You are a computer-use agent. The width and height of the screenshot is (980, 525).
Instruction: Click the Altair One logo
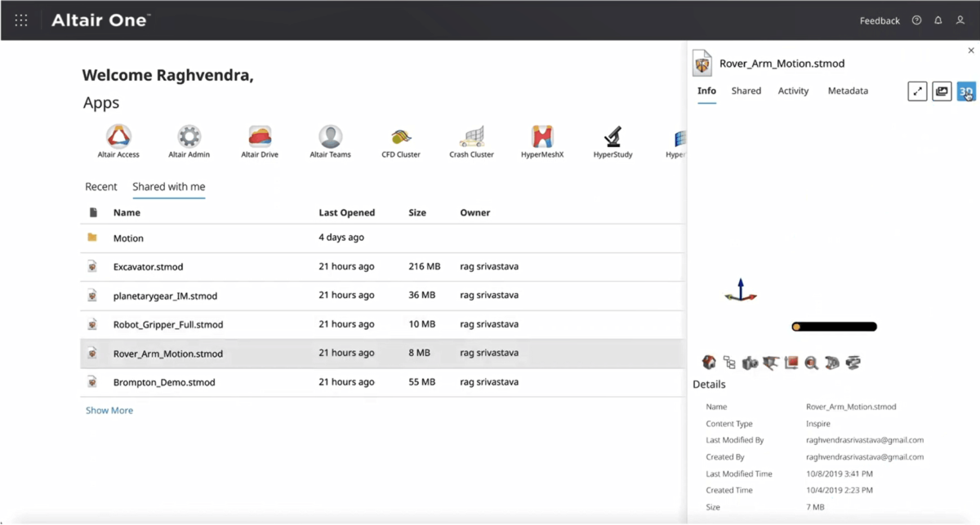100,20
